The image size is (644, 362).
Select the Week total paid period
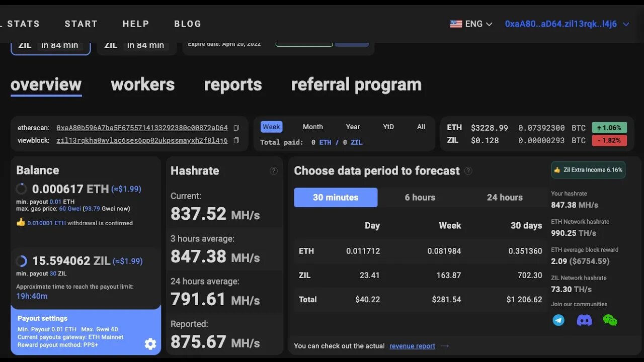tap(271, 127)
